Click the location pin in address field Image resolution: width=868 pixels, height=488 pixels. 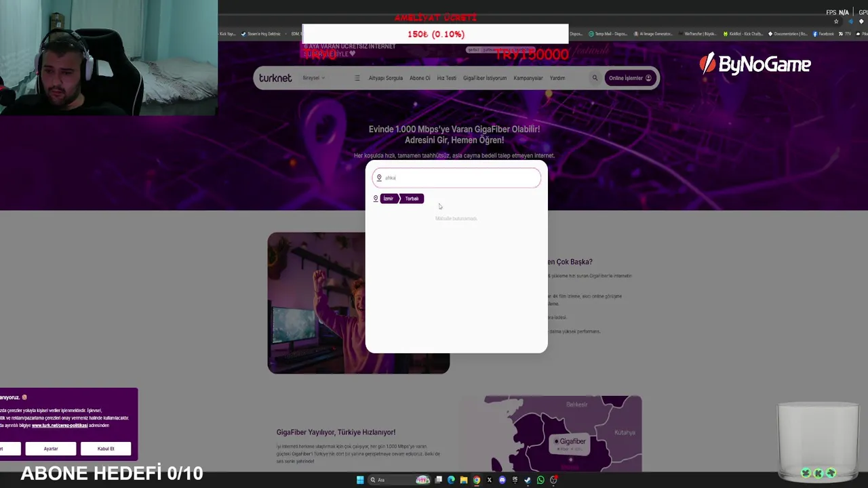pyautogui.click(x=379, y=178)
